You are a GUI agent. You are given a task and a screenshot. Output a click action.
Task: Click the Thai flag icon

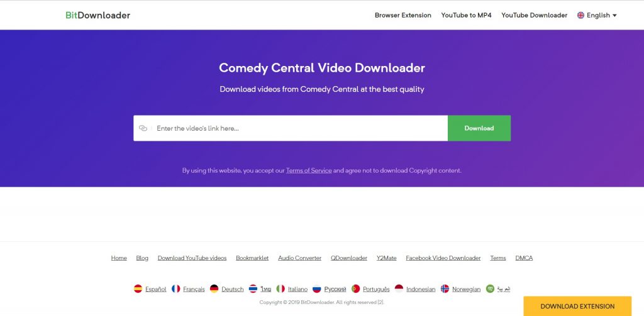pos(253,289)
